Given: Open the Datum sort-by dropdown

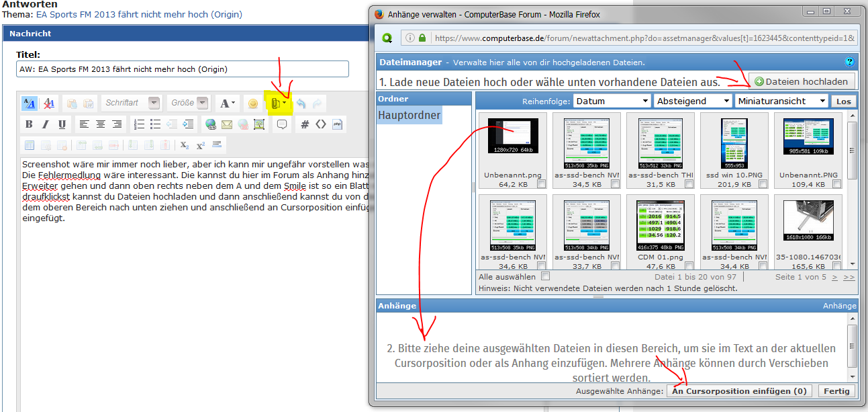Looking at the screenshot, I should 611,101.
